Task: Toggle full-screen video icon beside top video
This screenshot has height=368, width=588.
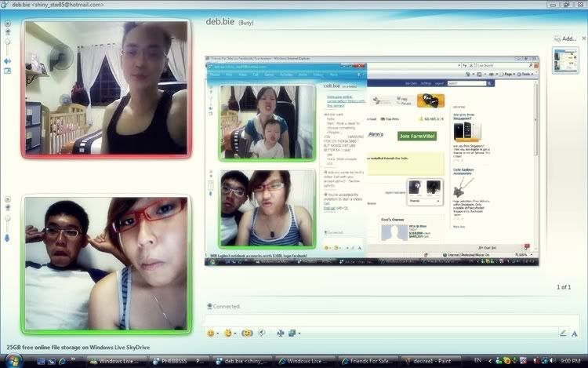Action: click(8, 71)
